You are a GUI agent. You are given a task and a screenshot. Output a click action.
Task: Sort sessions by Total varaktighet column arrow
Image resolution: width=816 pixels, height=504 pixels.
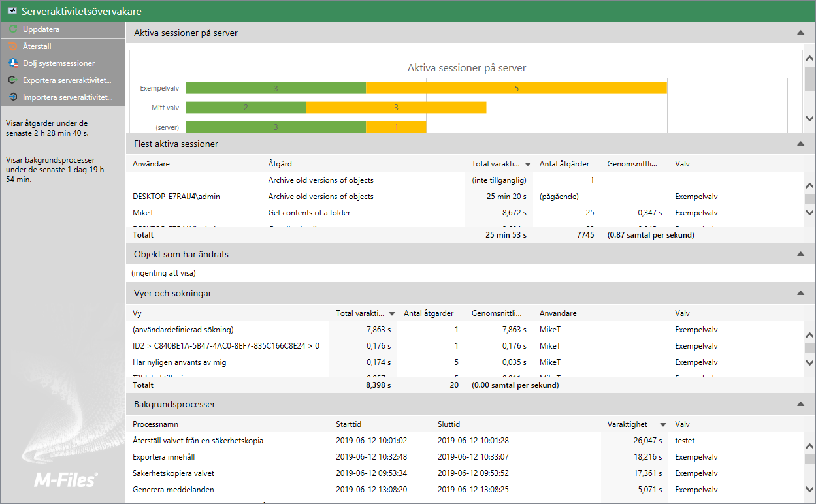point(528,165)
